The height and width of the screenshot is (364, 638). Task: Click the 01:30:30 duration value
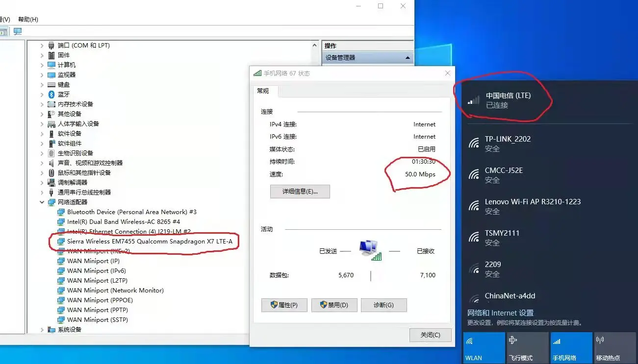[x=424, y=162]
